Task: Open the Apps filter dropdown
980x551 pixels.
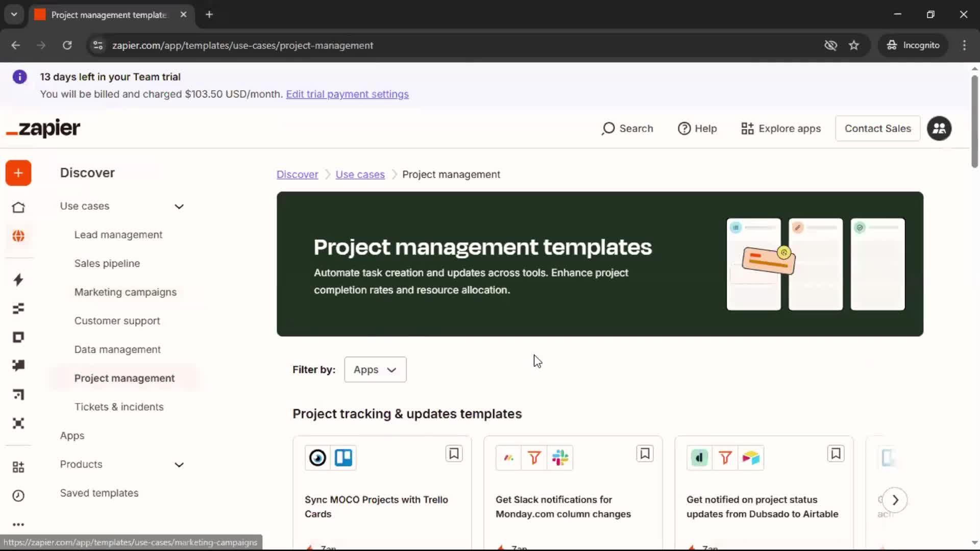Action: (375, 369)
